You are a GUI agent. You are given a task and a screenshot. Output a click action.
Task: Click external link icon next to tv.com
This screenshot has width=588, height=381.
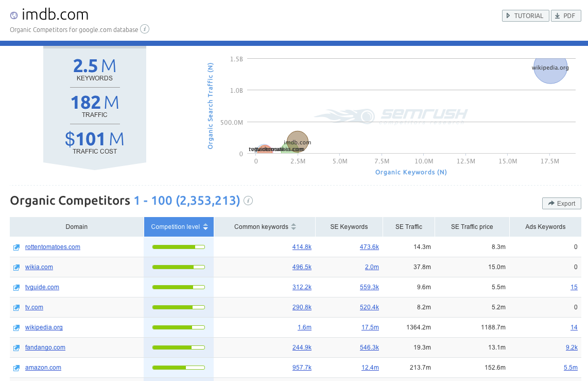click(x=16, y=308)
